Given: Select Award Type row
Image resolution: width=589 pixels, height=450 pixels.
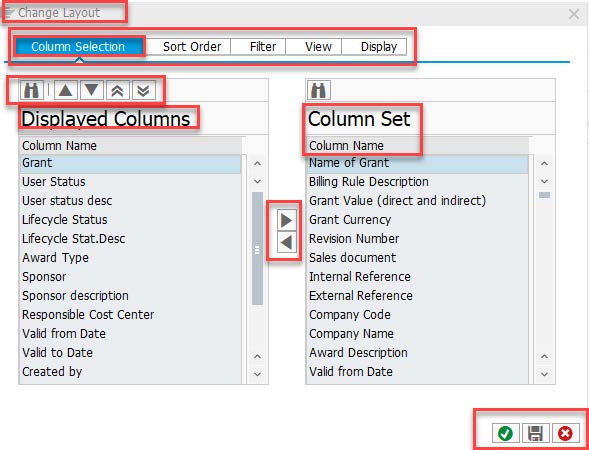Looking at the screenshot, I should pyautogui.click(x=130, y=258).
